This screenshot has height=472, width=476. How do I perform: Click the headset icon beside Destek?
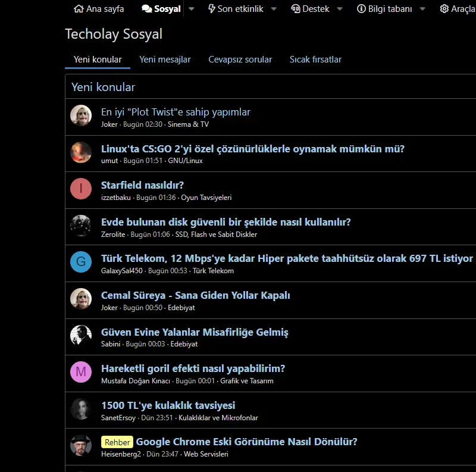click(295, 9)
